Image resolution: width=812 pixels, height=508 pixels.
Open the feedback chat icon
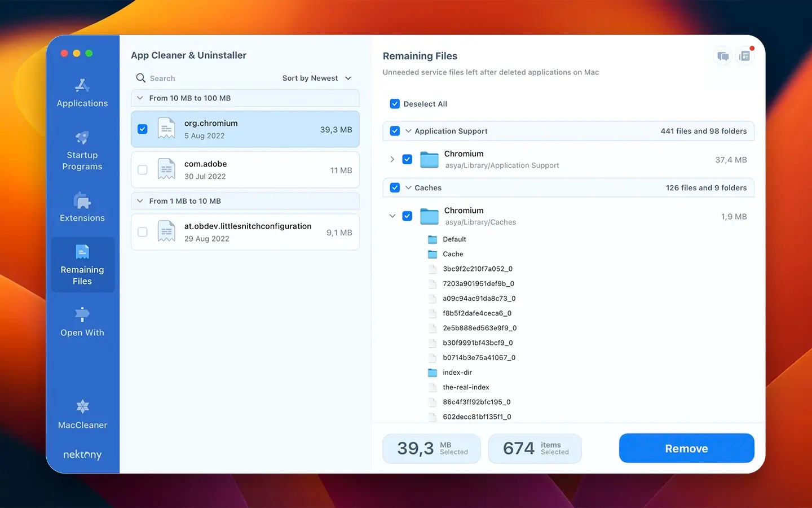coord(722,56)
